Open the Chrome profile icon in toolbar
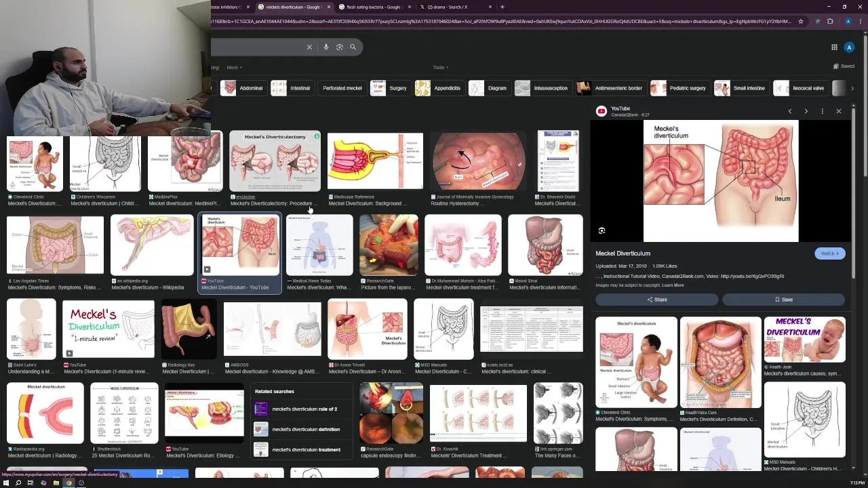 pyautogui.click(x=848, y=21)
